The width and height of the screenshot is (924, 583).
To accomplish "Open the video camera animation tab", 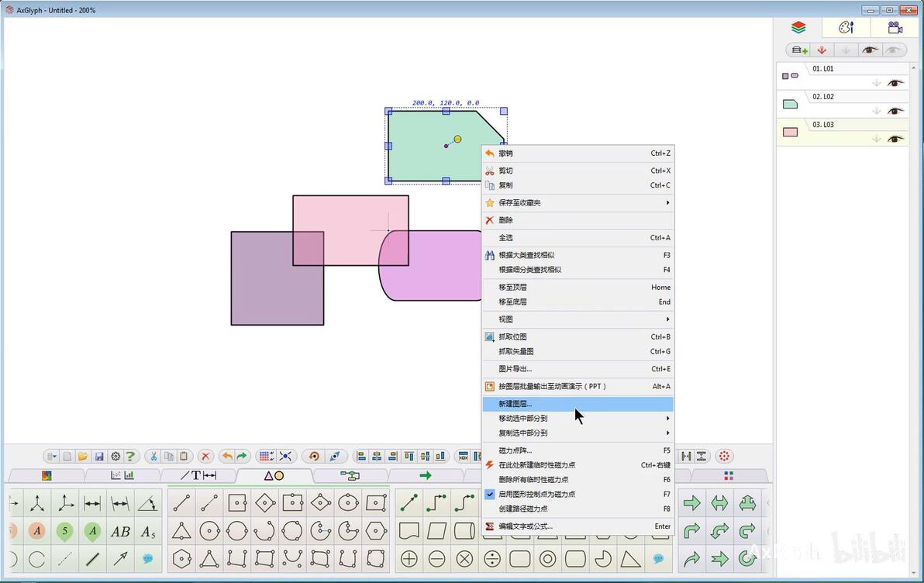I will (x=895, y=27).
